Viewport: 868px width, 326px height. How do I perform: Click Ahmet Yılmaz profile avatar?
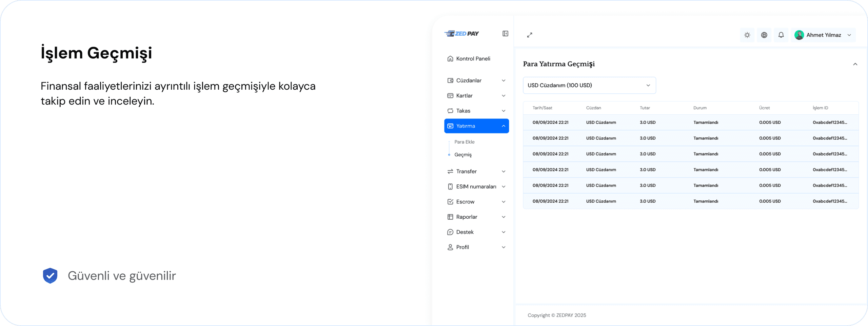799,35
